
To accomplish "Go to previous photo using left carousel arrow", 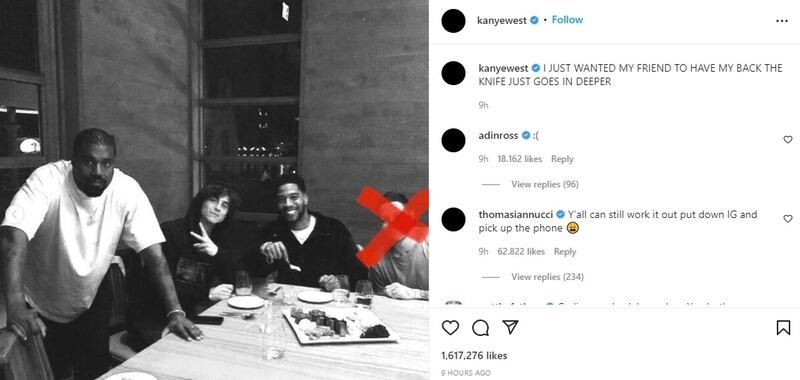I will (14, 215).
